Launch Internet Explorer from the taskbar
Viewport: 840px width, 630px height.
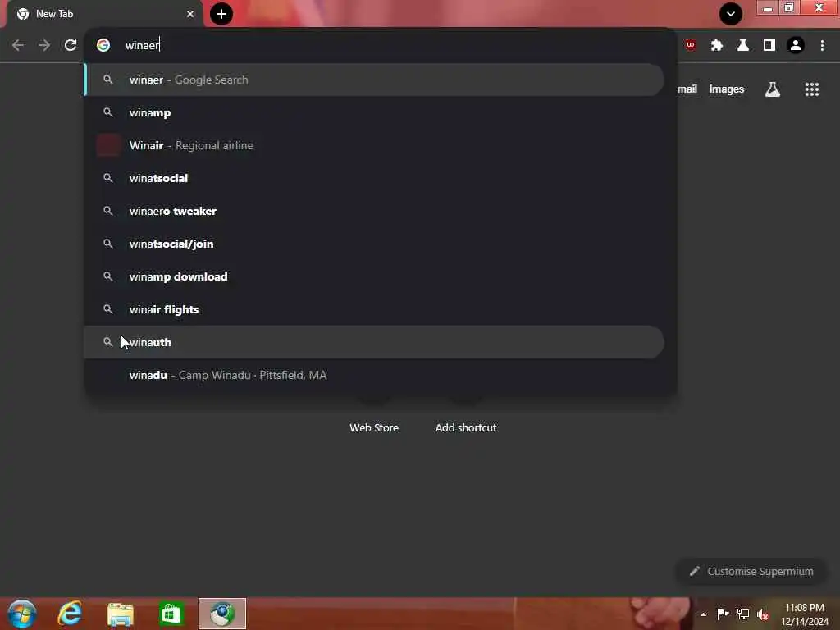coord(70,614)
